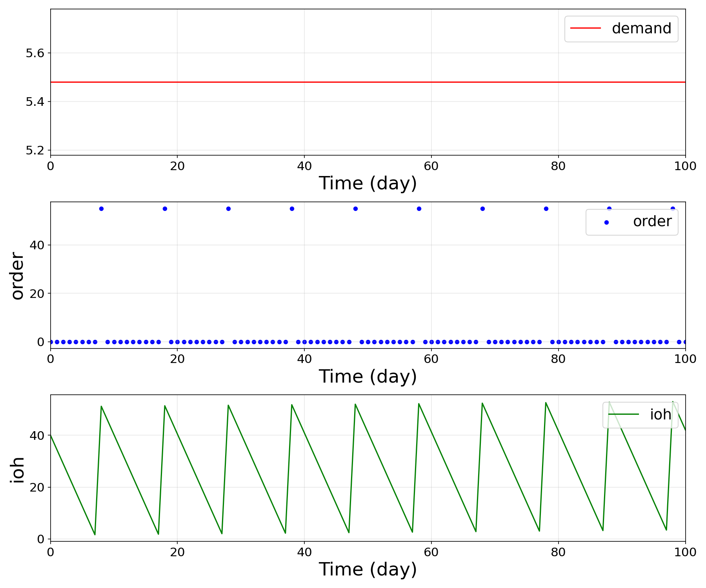The width and height of the screenshot is (706, 588).
Task: Click the red line sample in demand legend
Action: pyautogui.click(x=585, y=28)
